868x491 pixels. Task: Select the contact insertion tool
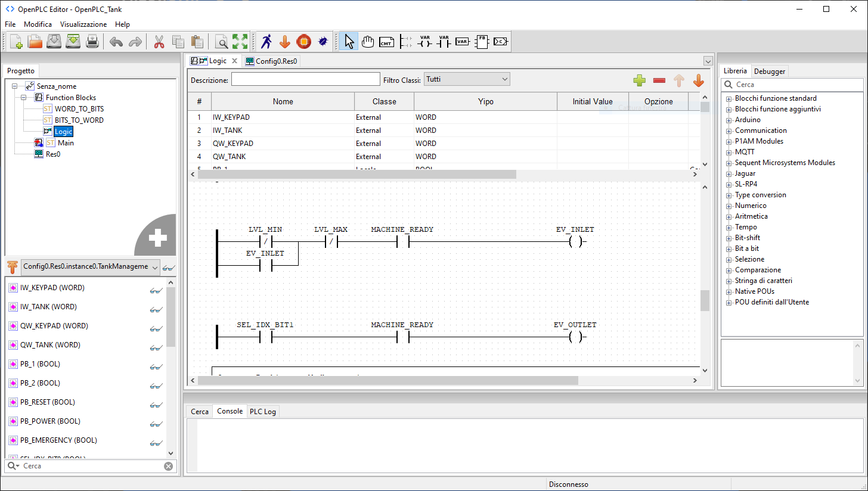coord(444,42)
